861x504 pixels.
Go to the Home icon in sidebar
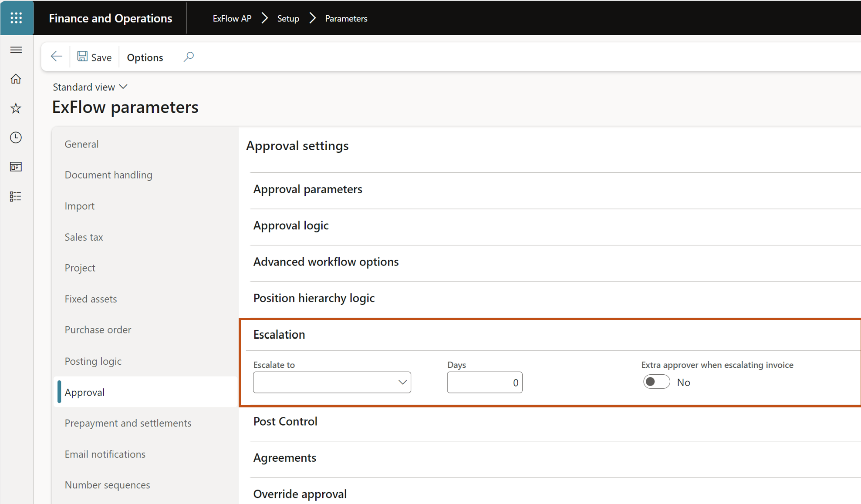click(x=16, y=79)
